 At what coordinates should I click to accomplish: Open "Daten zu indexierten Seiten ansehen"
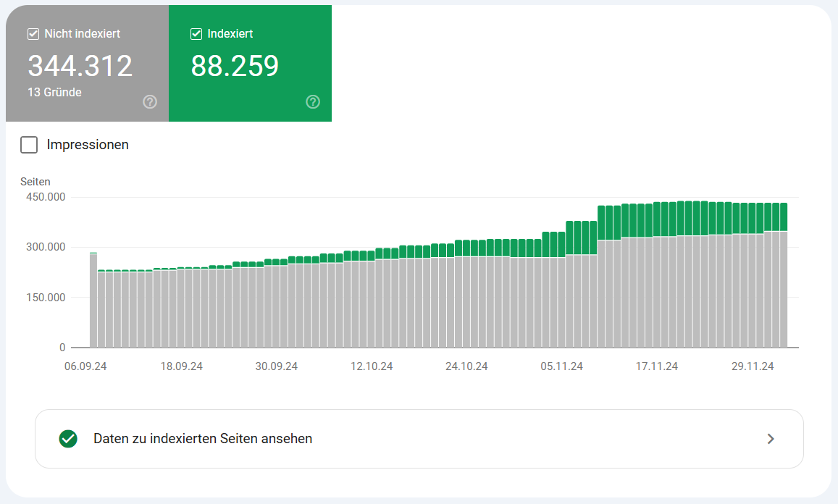point(202,438)
